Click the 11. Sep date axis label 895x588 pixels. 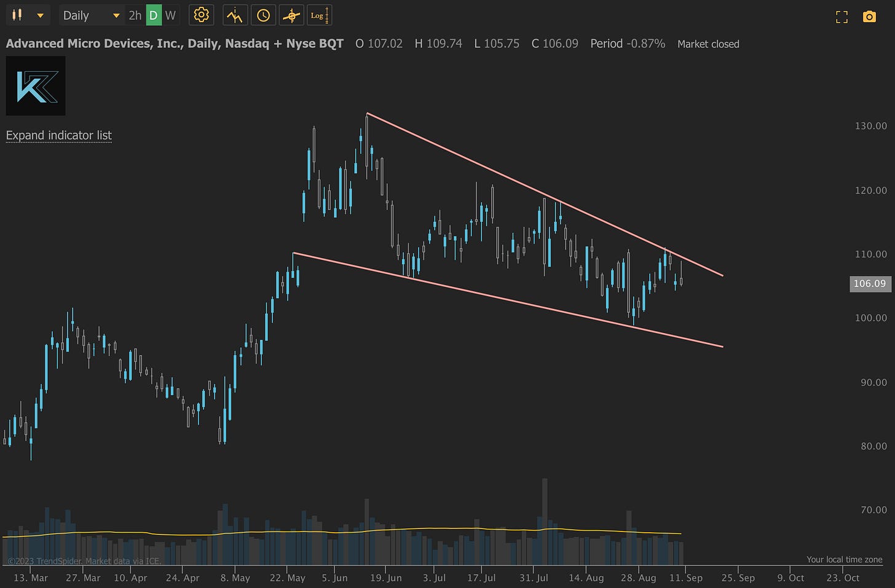pyautogui.click(x=686, y=578)
